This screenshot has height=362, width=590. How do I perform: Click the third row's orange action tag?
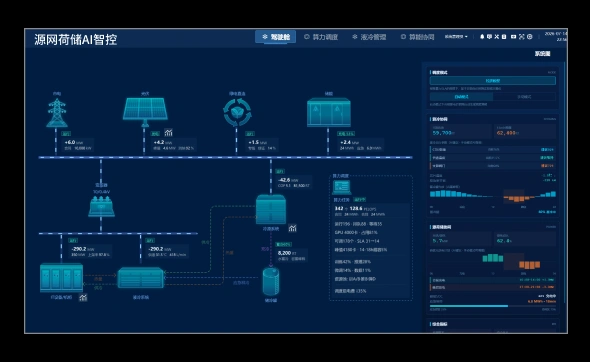(x=547, y=166)
